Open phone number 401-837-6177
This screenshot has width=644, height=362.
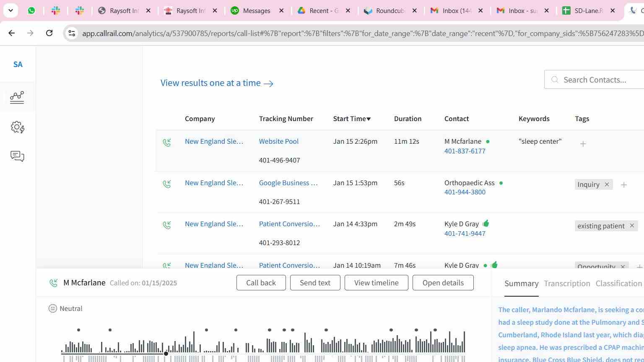465,151
